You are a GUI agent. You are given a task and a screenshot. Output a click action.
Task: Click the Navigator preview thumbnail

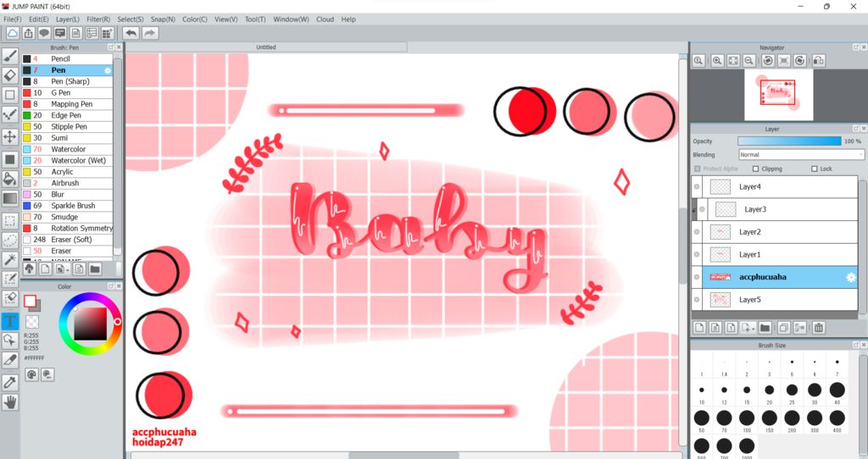779,95
